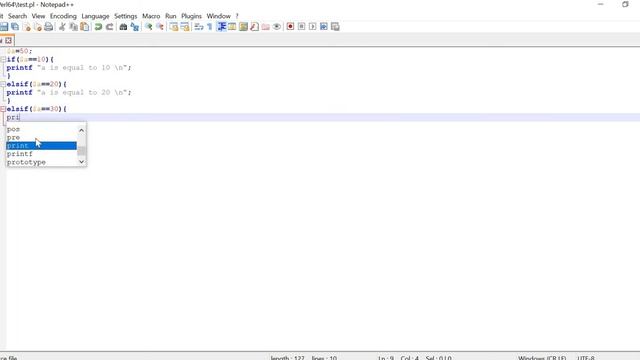The width and height of the screenshot is (640, 360).
Task: Collapse the if($a==10) fold marker
Action: coord(3,60)
